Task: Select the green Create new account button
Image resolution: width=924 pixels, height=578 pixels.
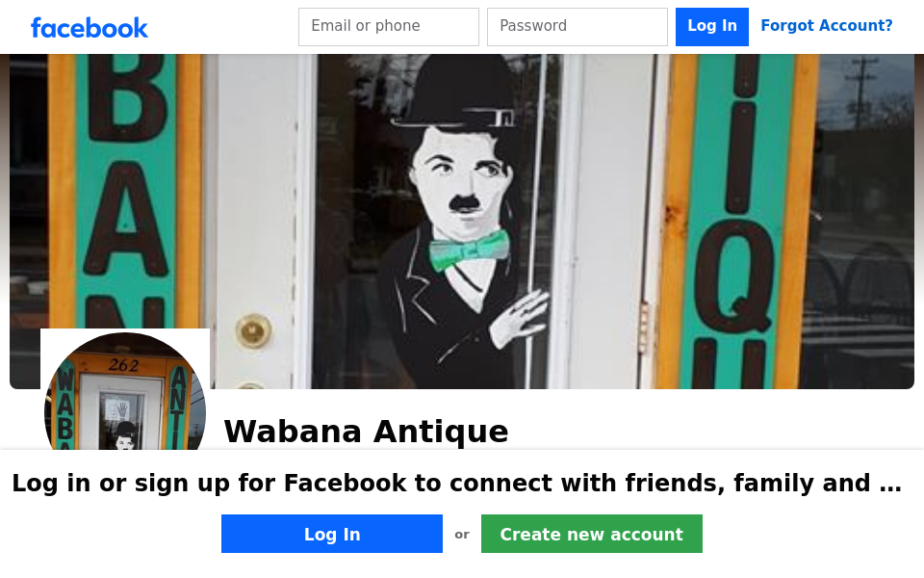Action: click(591, 534)
